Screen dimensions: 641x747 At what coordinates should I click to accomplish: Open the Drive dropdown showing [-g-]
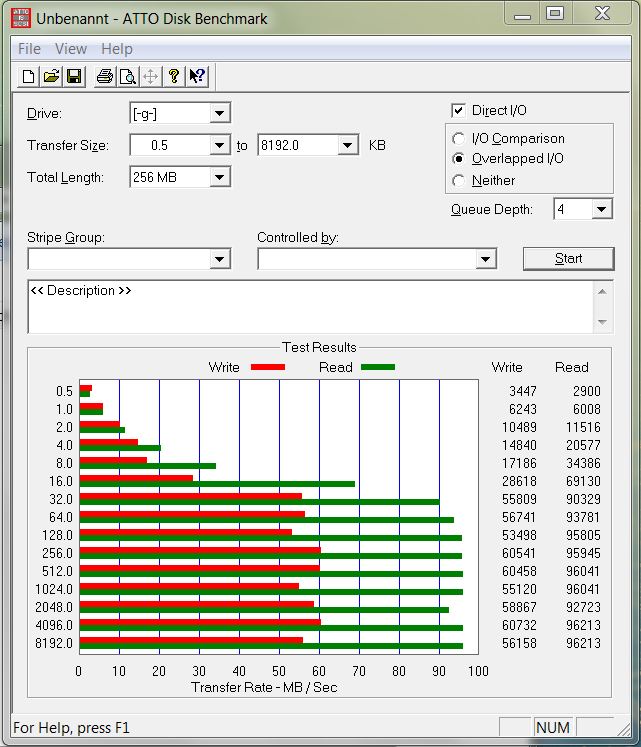pyautogui.click(x=219, y=113)
